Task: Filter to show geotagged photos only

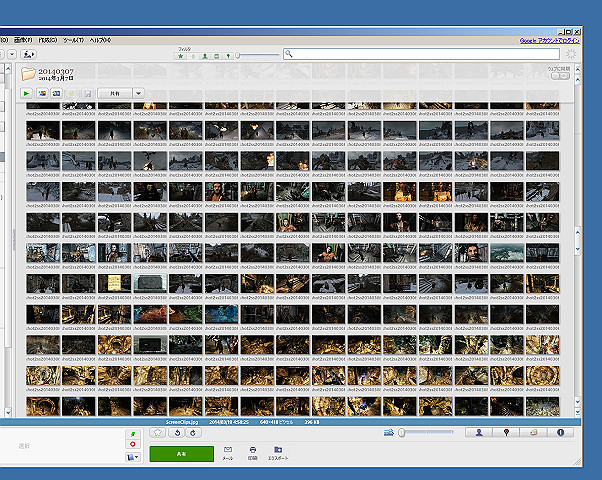Action: click(228, 56)
